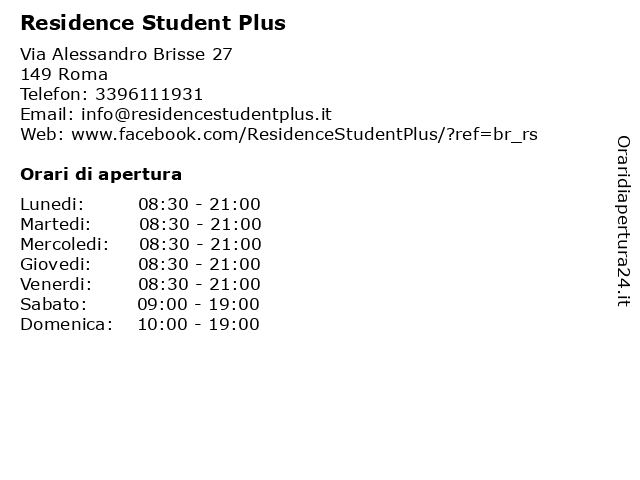Select the Lunedi opening hours row
The height and width of the screenshot is (480, 640).
[140, 204]
